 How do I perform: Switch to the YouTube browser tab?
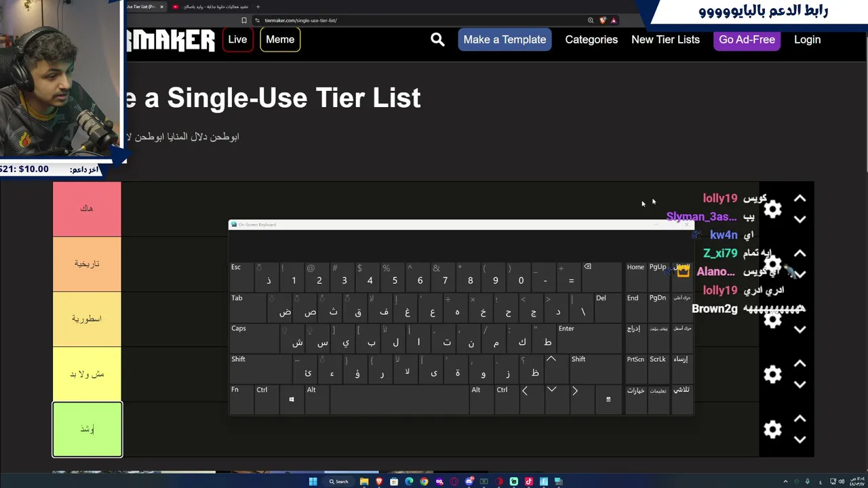[213, 7]
